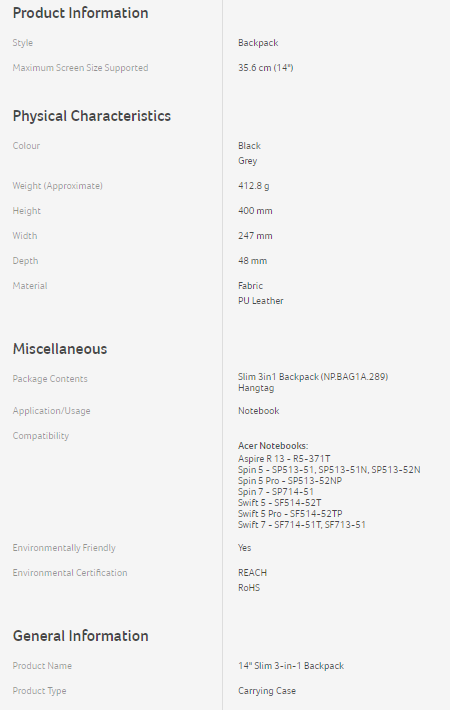This screenshot has width=450, height=710.
Task: Click the PU Leather material value
Action: click(x=261, y=301)
